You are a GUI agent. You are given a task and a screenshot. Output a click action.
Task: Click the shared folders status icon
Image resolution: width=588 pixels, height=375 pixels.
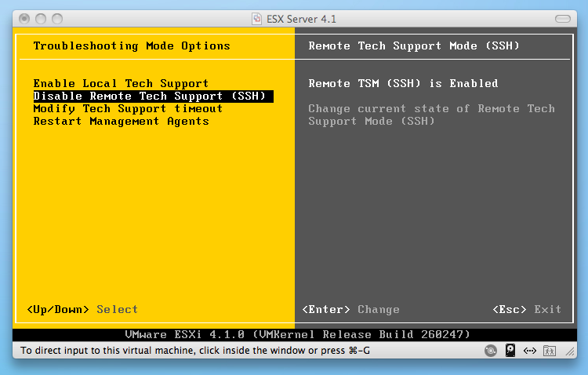[550, 351]
